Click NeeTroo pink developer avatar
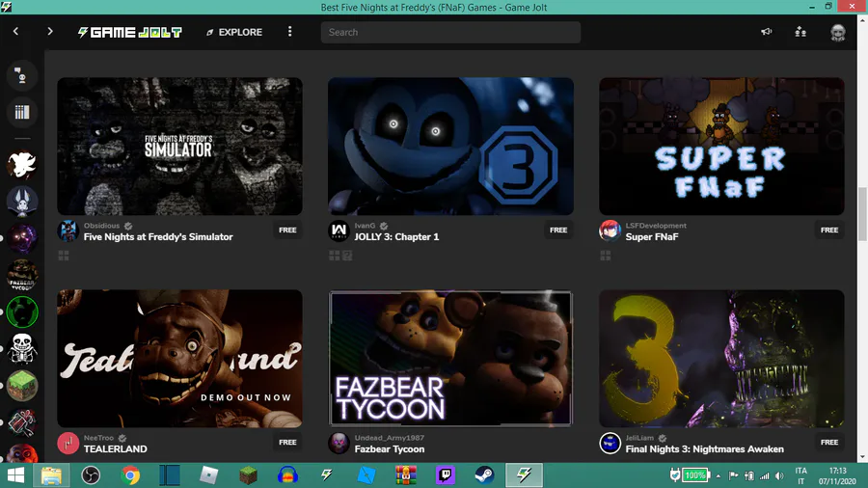868x488 pixels. (68, 444)
